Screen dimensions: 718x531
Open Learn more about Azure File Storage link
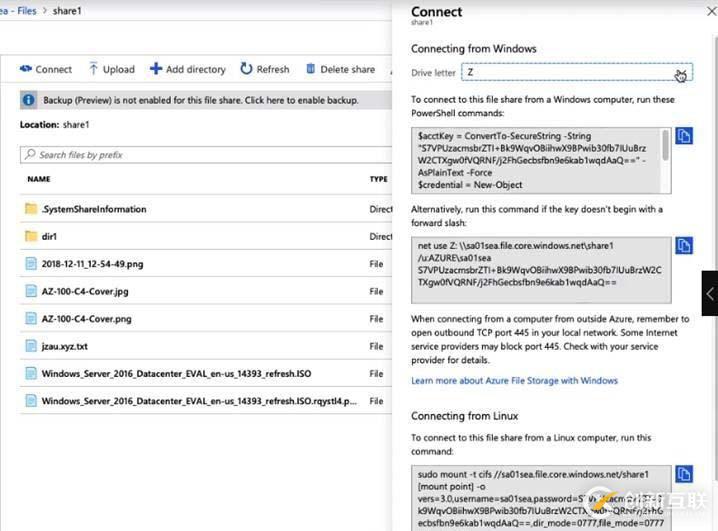click(514, 380)
